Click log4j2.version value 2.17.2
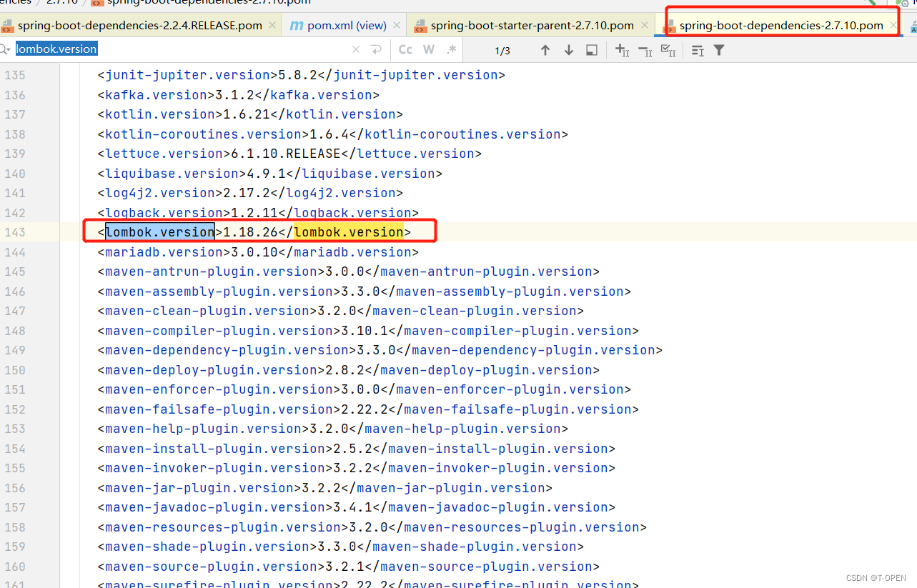The height and width of the screenshot is (588, 917). click(247, 193)
